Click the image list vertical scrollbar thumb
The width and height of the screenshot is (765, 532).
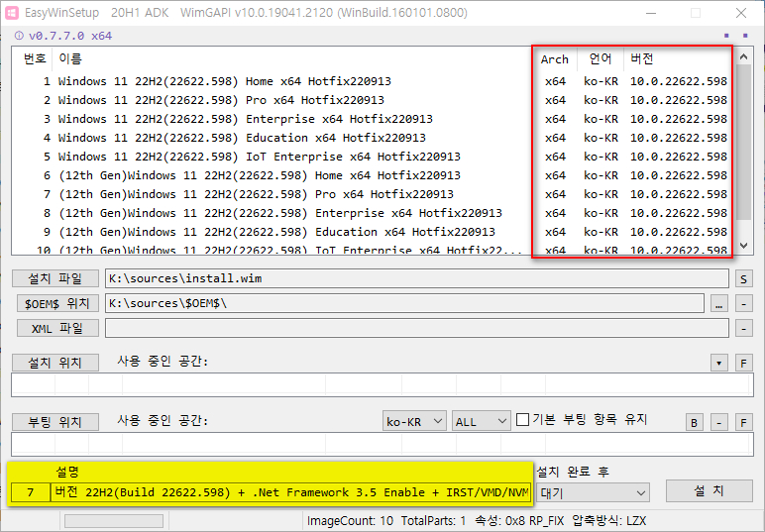point(743,142)
